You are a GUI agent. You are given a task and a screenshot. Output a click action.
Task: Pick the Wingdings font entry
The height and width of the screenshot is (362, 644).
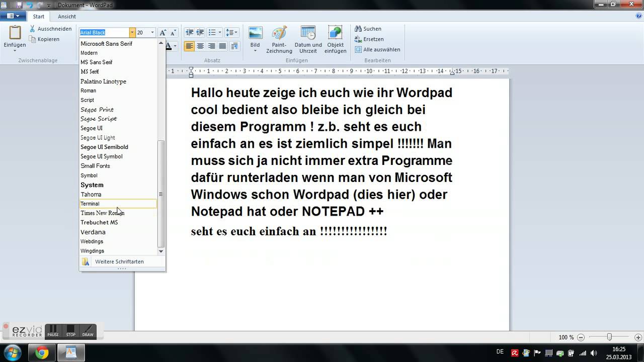point(118,251)
